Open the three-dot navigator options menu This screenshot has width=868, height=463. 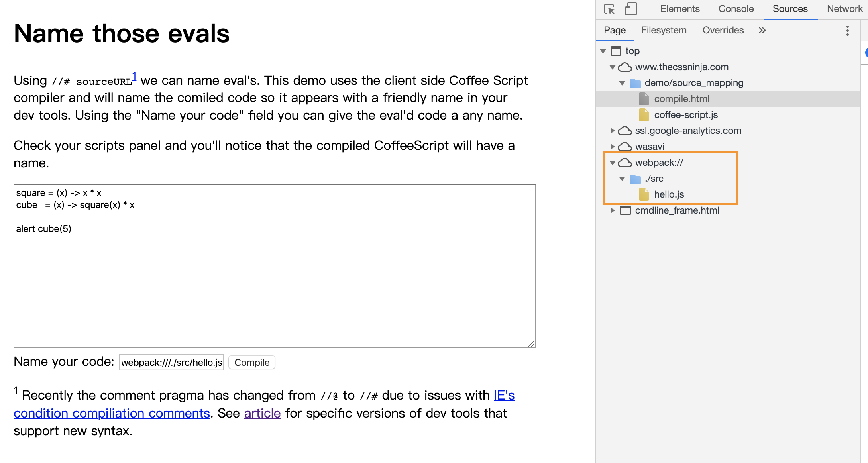tap(847, 31)
